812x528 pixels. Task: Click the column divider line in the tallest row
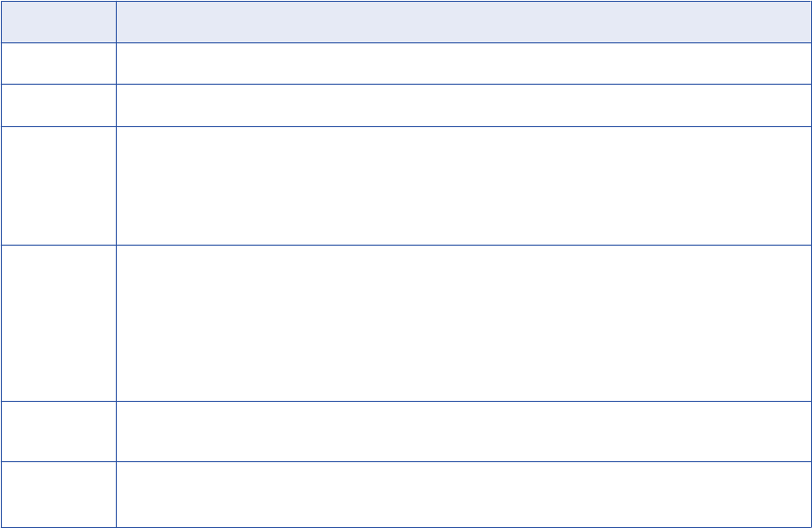[x=116, y=324]
